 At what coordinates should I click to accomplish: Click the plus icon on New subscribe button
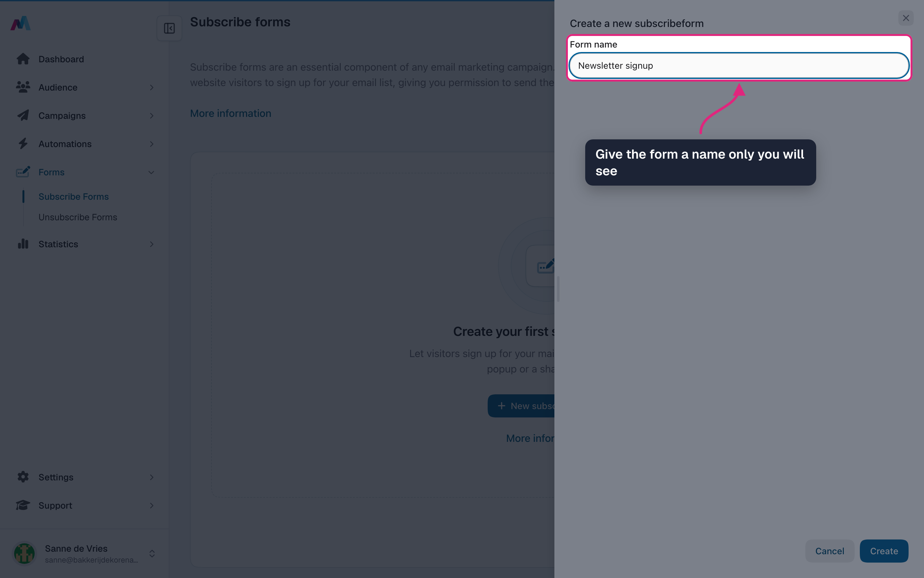[502, 406]
